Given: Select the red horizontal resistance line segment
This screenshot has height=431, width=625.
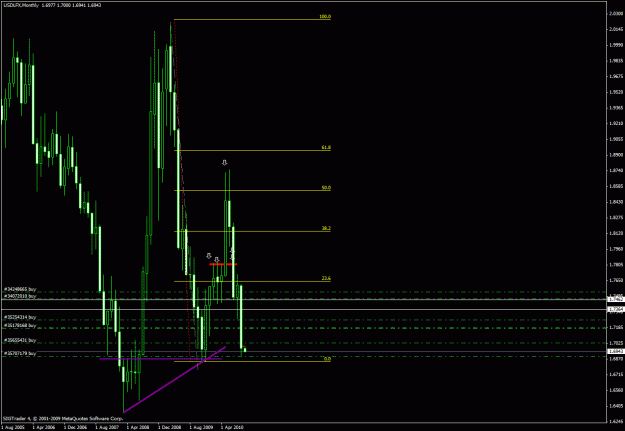Looking at the screenshot, I should [x=223, y=264].
